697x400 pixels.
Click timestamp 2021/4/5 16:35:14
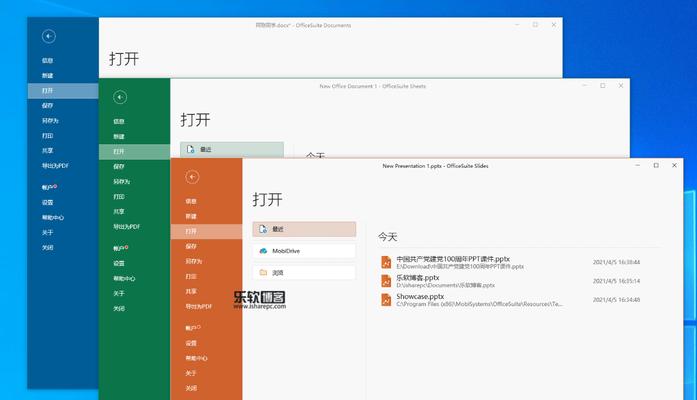click(616, 281)
